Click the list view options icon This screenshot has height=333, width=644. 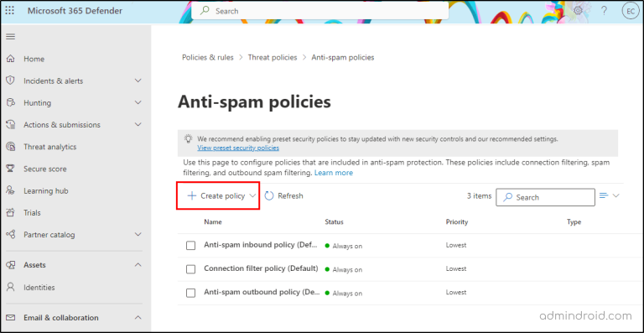click(604, 195)
